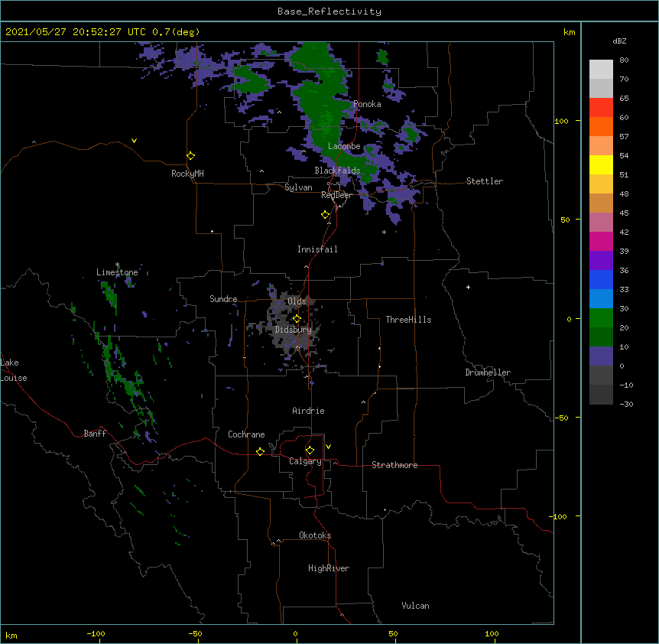Select the -30 value on the dBZ legend

click(626, 404)
